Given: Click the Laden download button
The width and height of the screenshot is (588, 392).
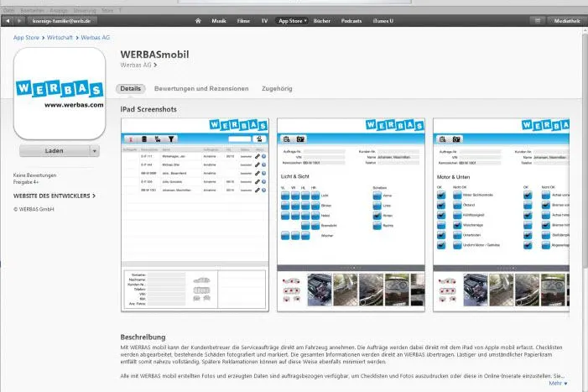Looking at the screenshot, I should pyautogui.click(x=55, y=151).
